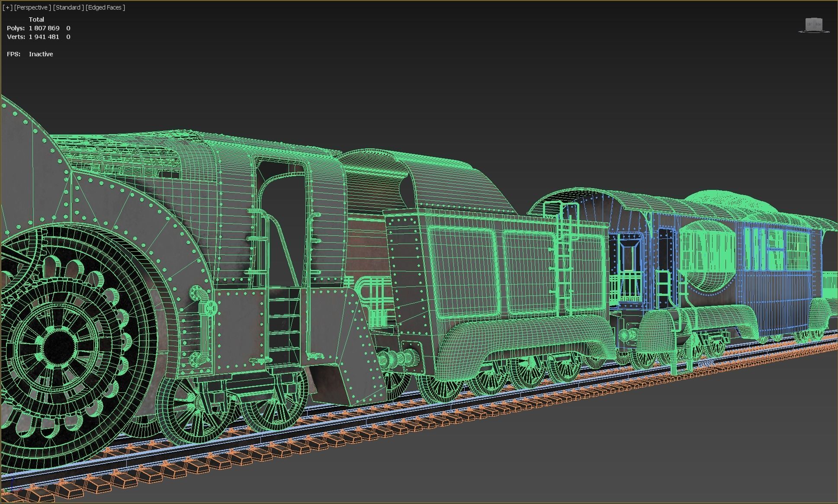
Task: Click the ViewCube to change view orientation
Action: pyautogui.click(x=814, y=24)
